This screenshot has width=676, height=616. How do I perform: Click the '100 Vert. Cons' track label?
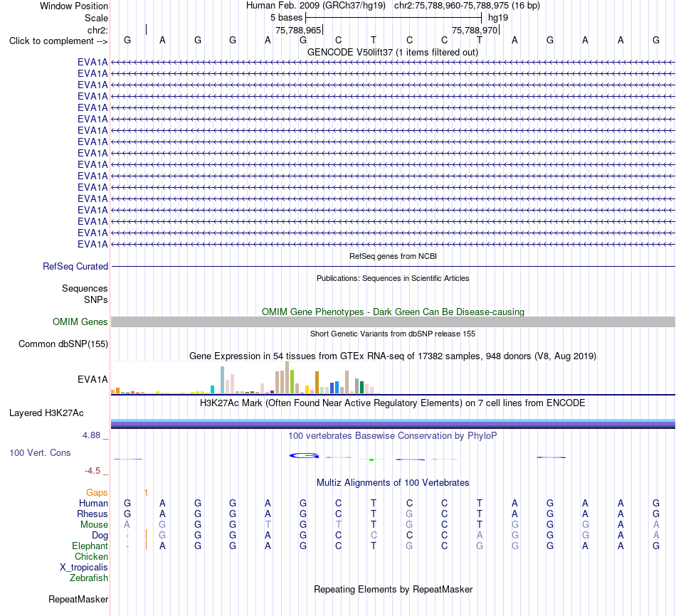[x=40, y=452]
